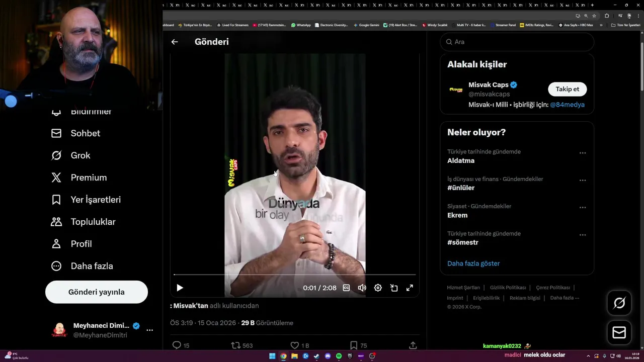Mute the video volume
The height and width of the screenshot is (362, 644).
click(362, 288)
